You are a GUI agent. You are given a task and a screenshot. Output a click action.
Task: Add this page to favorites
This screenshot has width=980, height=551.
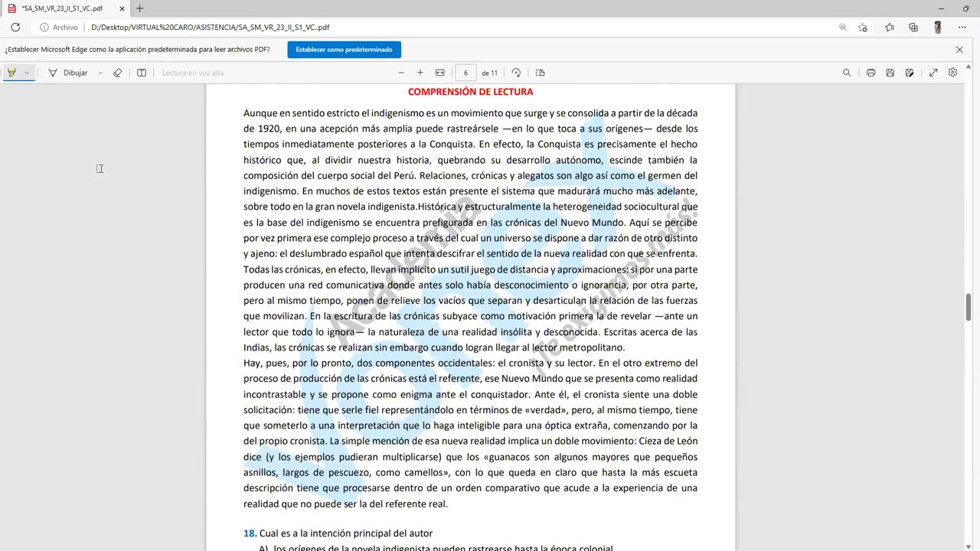pyautogui.click(x=863, y=27)
